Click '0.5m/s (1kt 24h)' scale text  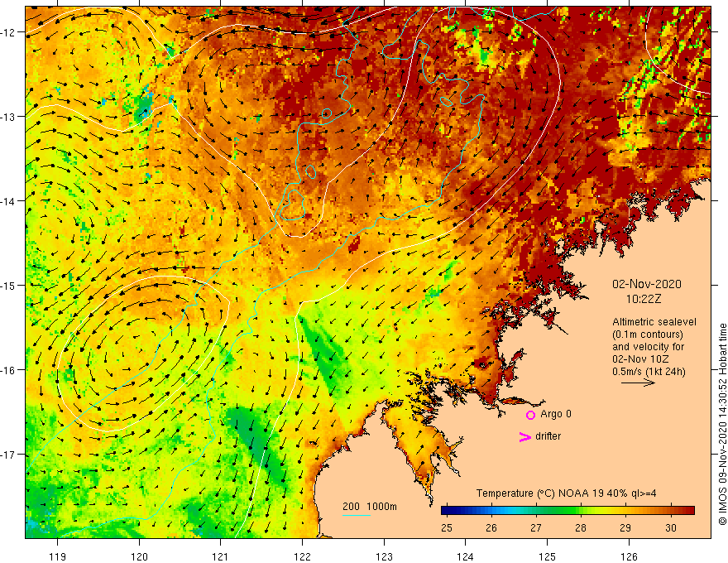point(649,372)
